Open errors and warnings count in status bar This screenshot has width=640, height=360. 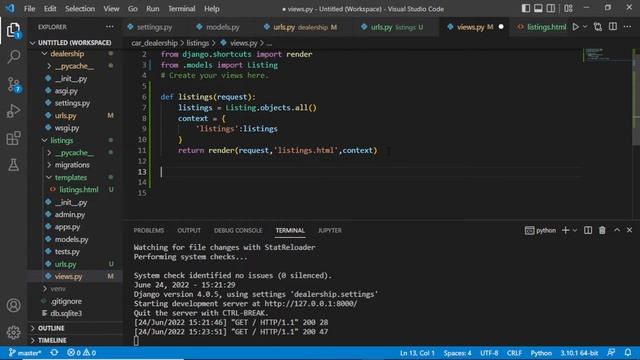[82, 353]
